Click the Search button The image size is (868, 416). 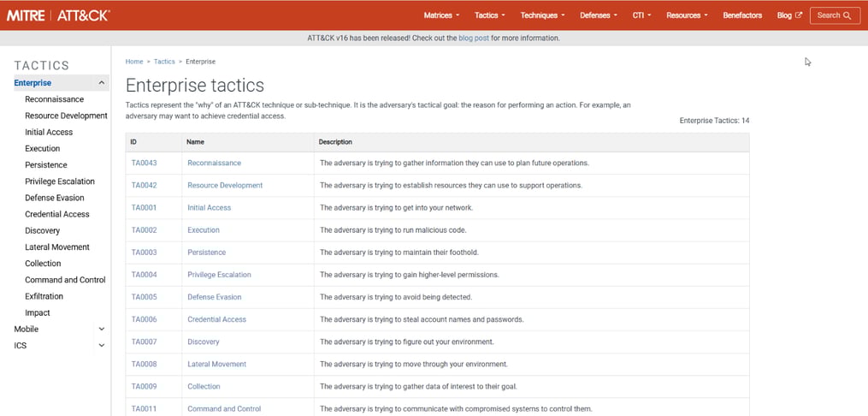coord(835,15)
